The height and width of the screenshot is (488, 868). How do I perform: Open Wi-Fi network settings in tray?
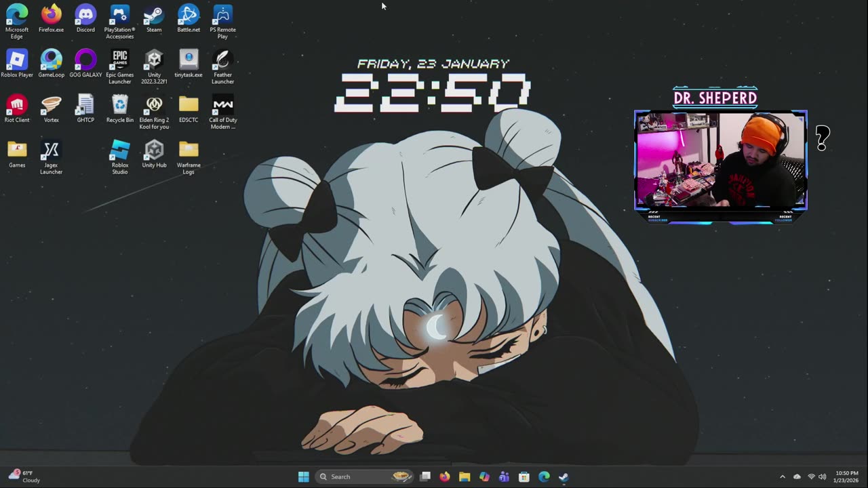pos(811,476)
